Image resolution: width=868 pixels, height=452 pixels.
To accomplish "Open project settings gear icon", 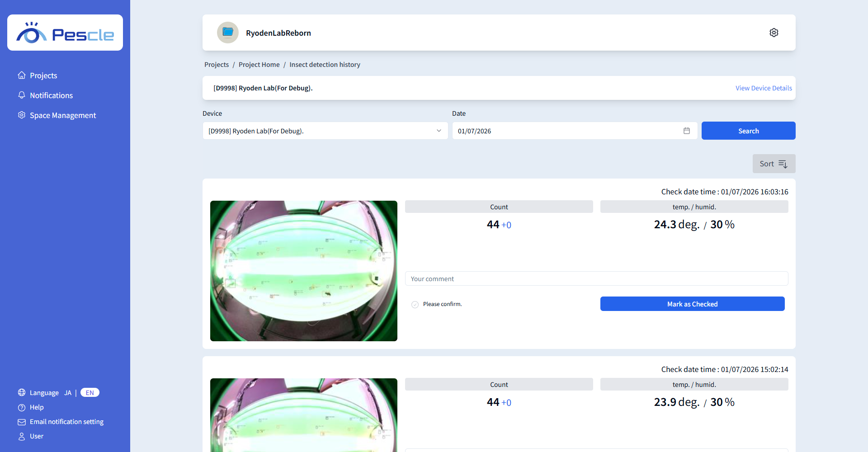I will point(774,33).
